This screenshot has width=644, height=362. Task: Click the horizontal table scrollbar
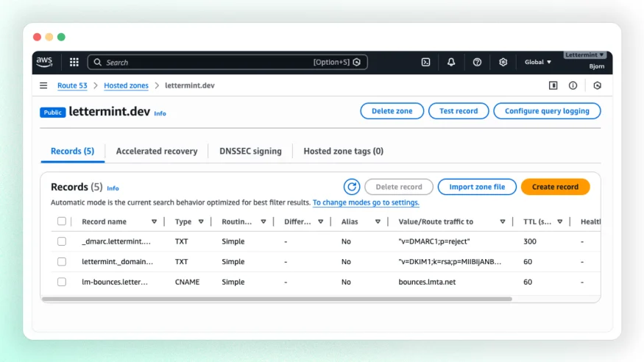point(277,299)
